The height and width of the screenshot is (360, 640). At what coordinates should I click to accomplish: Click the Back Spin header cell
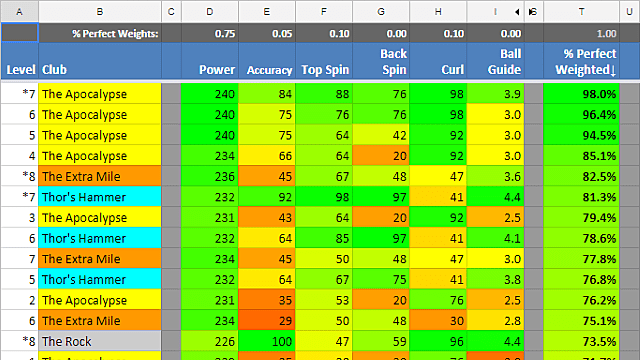tap(381, 61)
